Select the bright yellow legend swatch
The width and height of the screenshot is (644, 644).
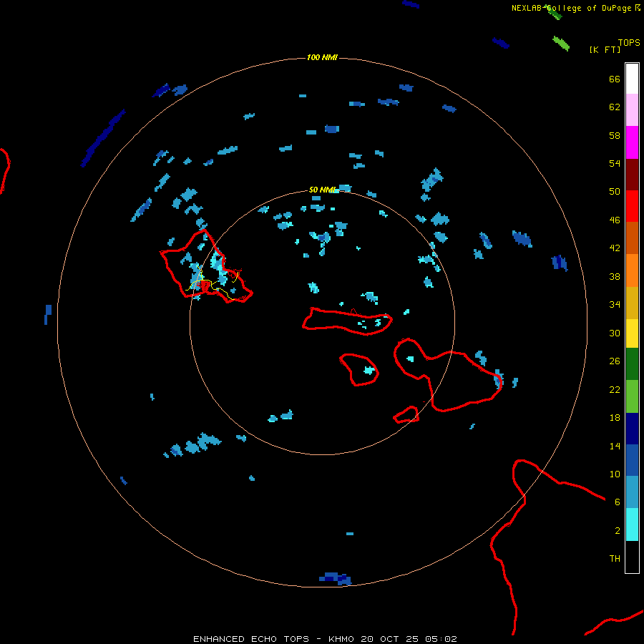[632, 333]
